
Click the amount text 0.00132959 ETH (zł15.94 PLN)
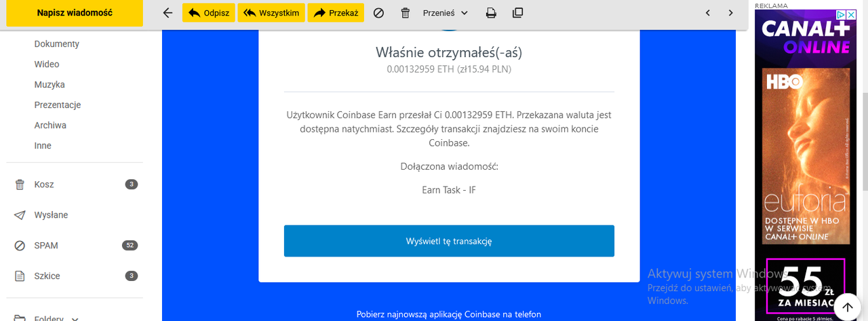tap(449, 69)
